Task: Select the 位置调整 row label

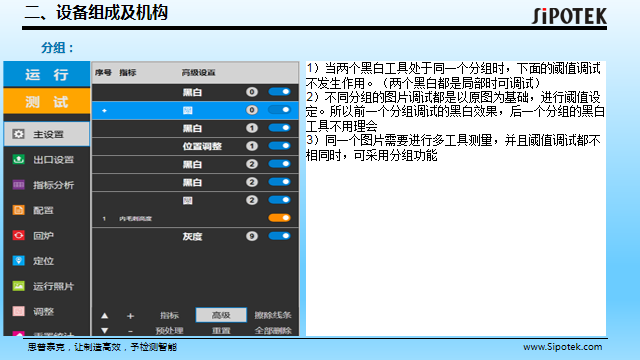Action: tap(202, 146)
